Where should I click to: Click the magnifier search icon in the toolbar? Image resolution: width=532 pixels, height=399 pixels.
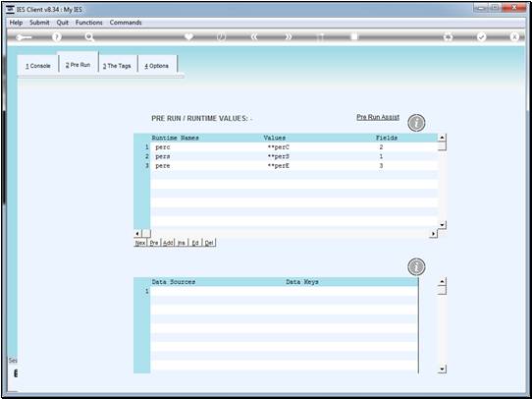[x=89, y=37]
